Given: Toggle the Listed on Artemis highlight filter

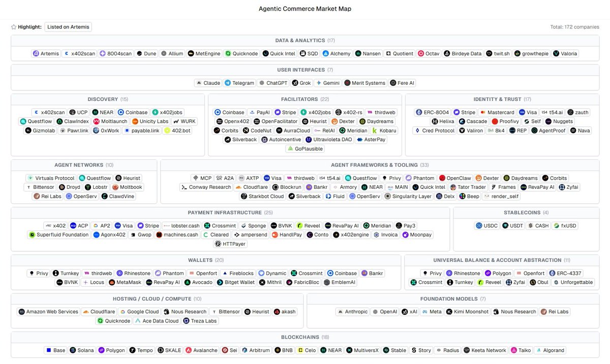Looking at the screenshot, I should point(68,27).
